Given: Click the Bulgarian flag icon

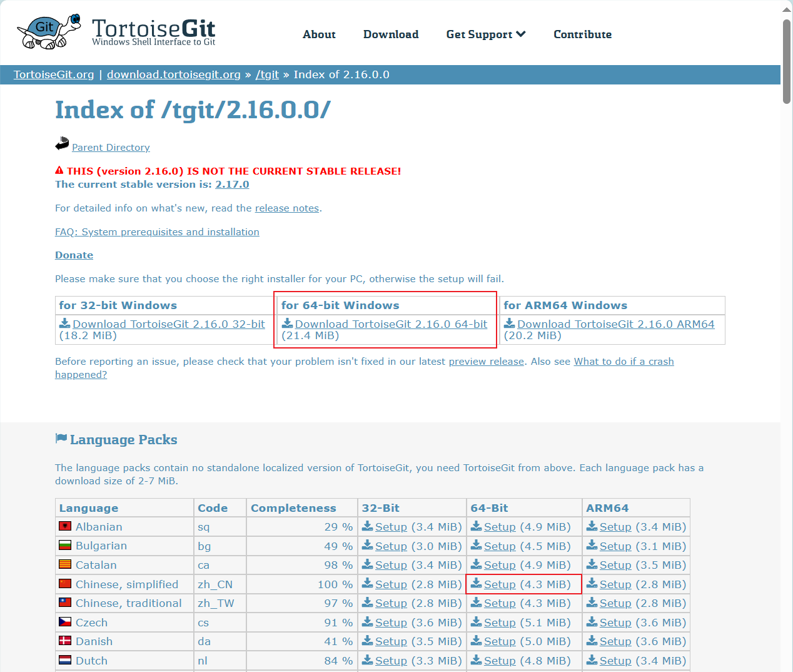Looking at the screenshot, I should 65,546.
